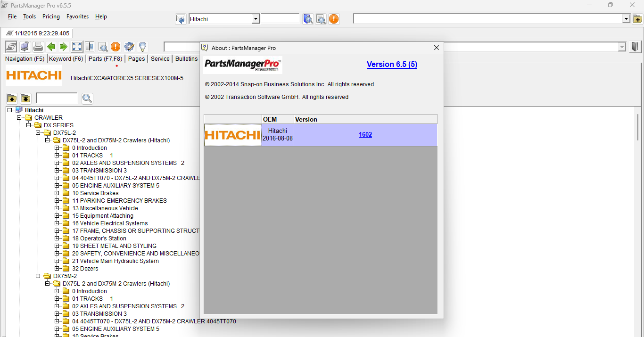This screenshot has height=337, width=644.
Task: Select 16 Vehicle Electrical Systems tree item
Action: click(x=110, y=223)
